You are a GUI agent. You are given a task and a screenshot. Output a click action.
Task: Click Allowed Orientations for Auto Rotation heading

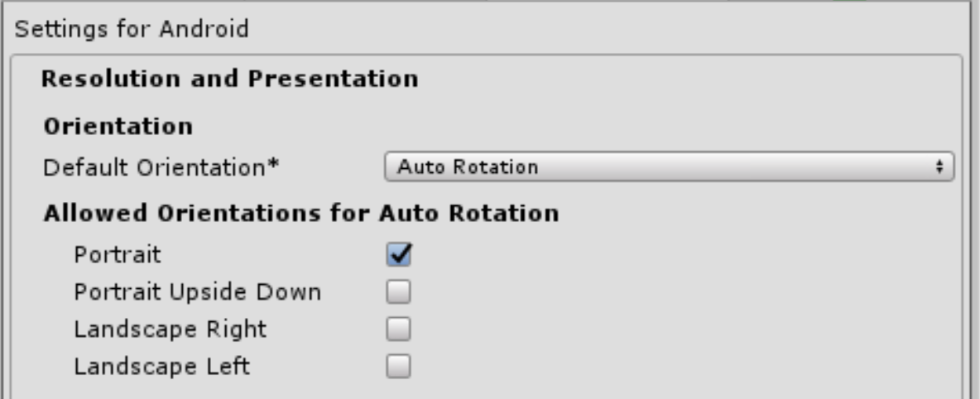pos(300,214)
